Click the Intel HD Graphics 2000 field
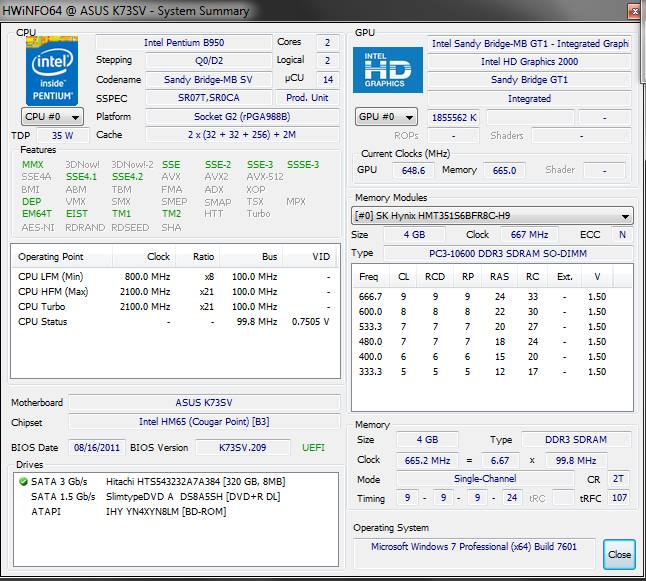This screenshot has width=646, height=581. tap(529, 62)
